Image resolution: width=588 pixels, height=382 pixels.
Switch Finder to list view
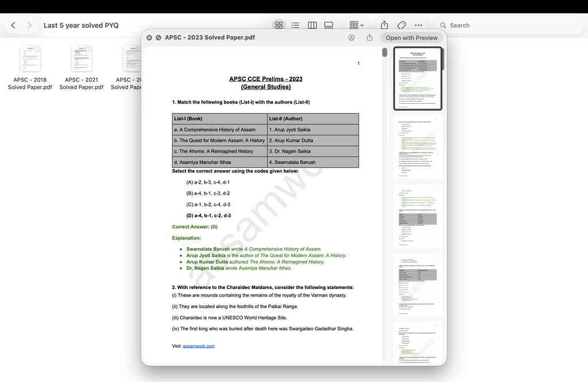click(295, 25)
